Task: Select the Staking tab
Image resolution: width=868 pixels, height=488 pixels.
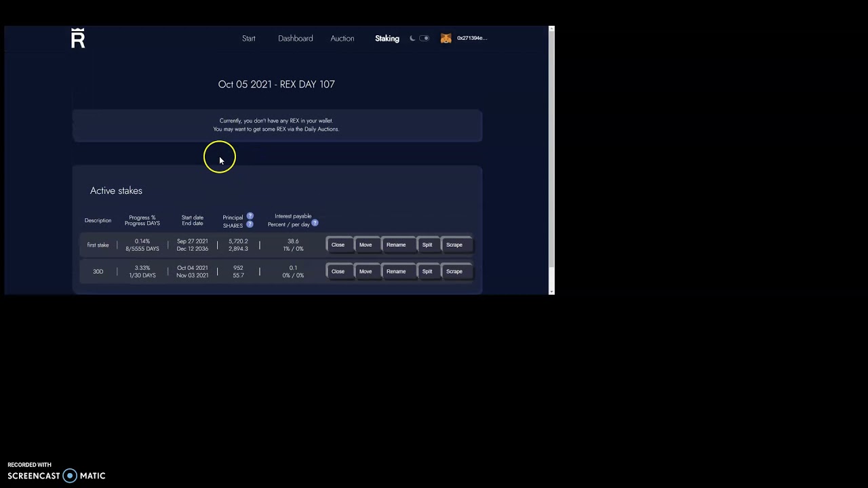Action: click(x=387, y=39)
